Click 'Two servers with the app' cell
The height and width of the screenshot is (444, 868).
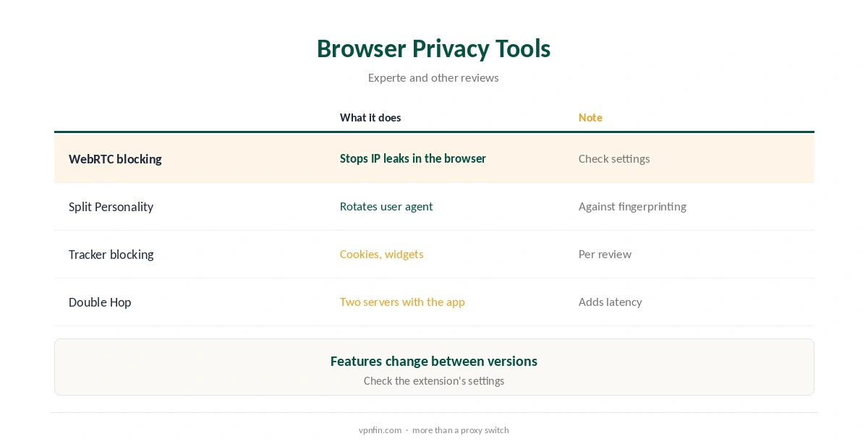tap(402, 302)
